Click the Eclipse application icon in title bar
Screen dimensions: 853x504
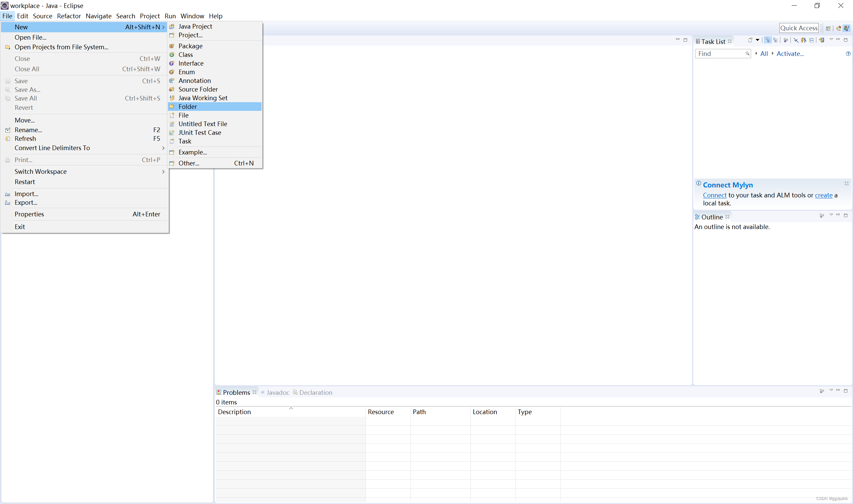point(5,5)
